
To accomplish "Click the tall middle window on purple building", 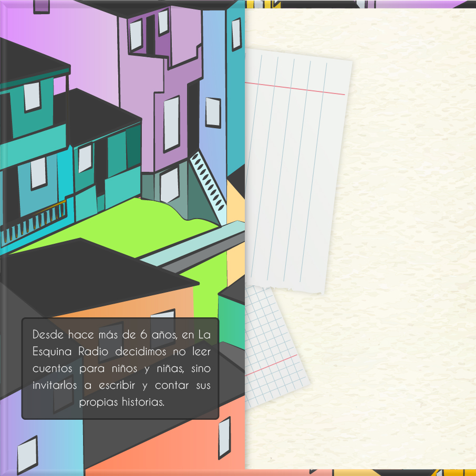I will [171, 123].
